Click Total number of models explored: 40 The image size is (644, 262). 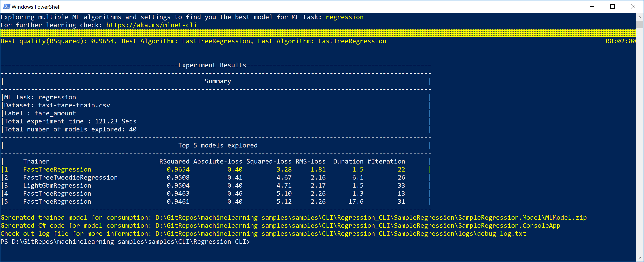70,129
